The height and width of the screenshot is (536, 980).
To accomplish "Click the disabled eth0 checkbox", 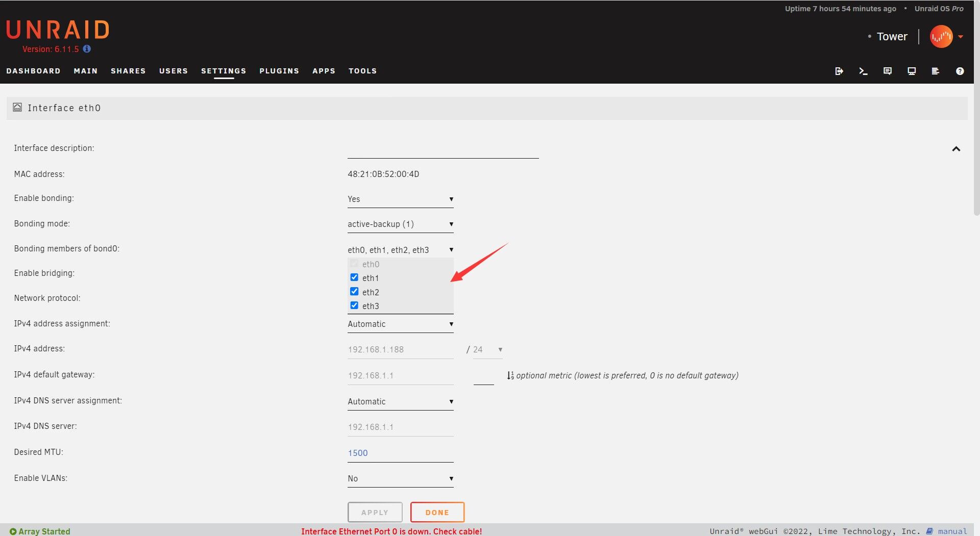I will (354, 264).
